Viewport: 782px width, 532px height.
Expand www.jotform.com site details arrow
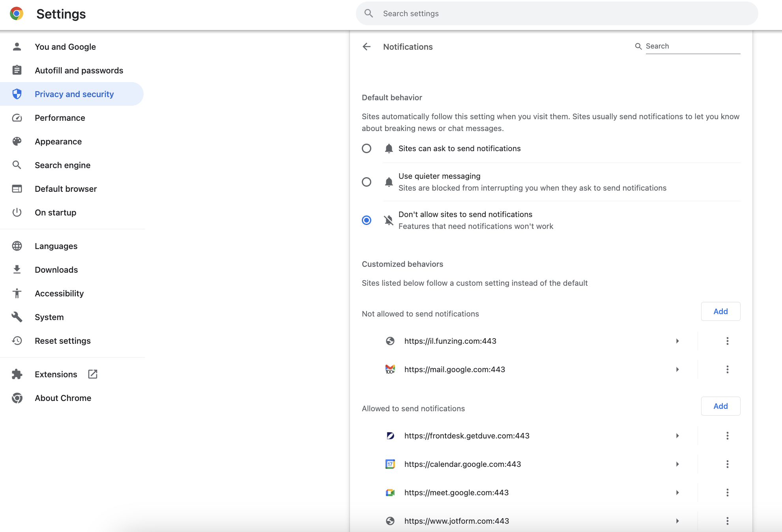coord(677,521)
